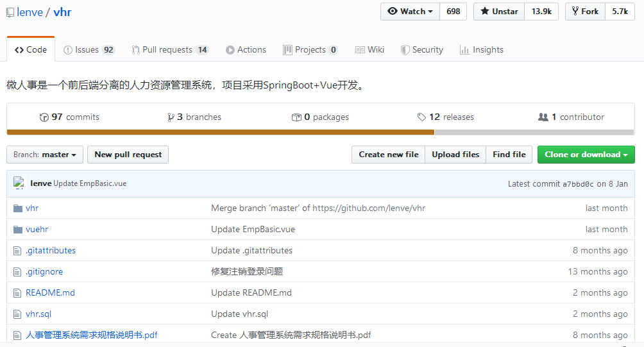Open Update vhr.sql commit message

pyautogui.click(x=239, y=314)
